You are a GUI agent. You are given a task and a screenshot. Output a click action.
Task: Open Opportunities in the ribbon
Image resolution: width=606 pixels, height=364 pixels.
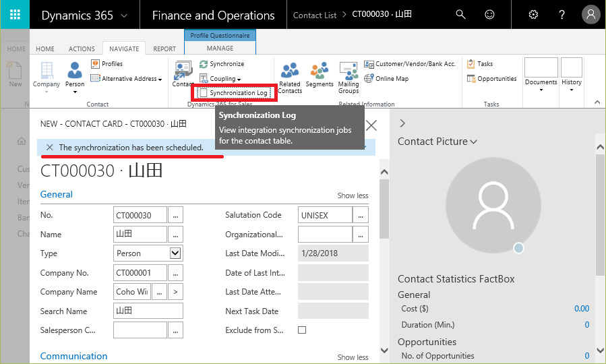[x=491, y=78]
